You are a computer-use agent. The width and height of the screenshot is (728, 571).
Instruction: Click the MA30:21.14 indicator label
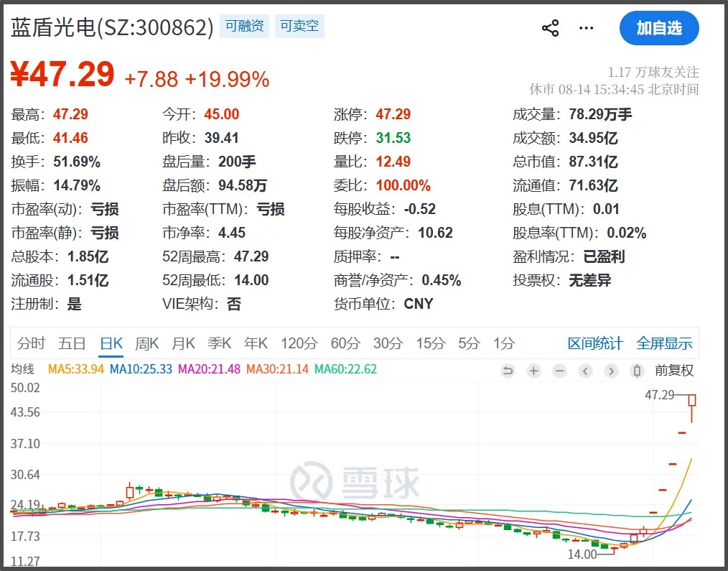pos(277,369)
